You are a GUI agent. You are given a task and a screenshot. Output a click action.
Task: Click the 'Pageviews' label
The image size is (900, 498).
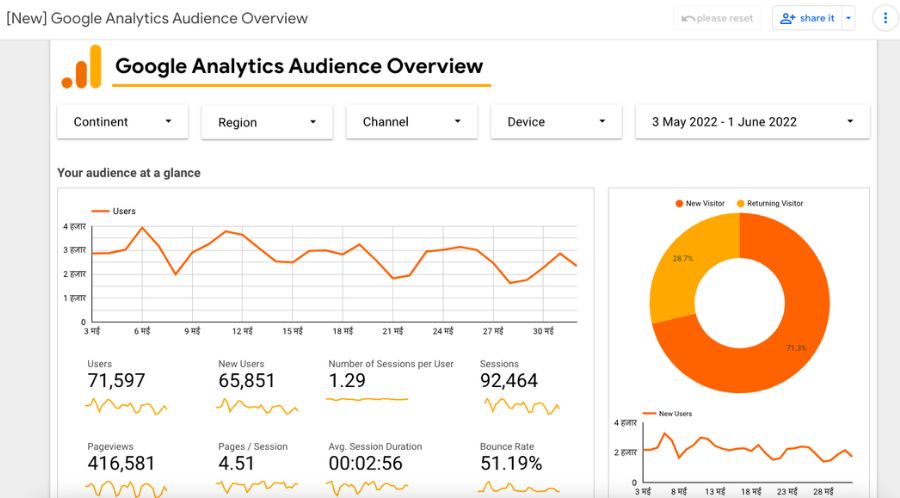[x=110, y=446]
